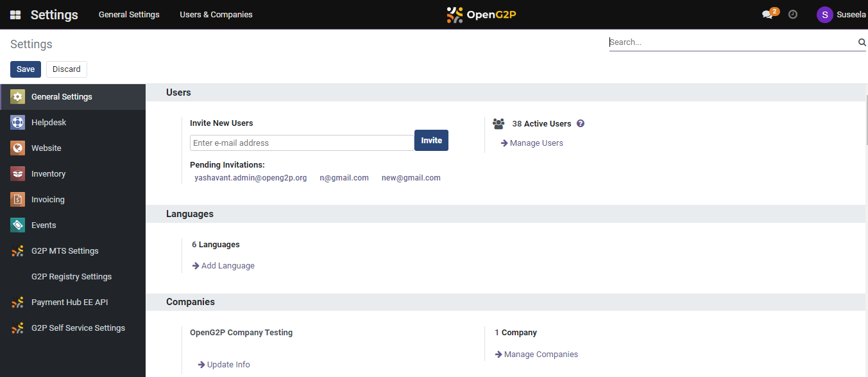Click the Invoicing sidebar icon
This screenshot has width=868, height=377.
tap(17, 200)
